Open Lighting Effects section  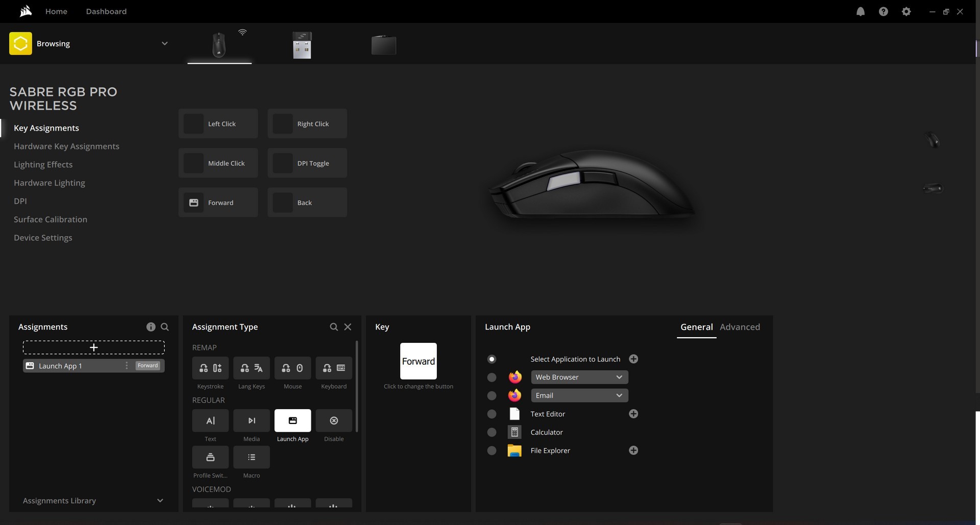point(43,165)
